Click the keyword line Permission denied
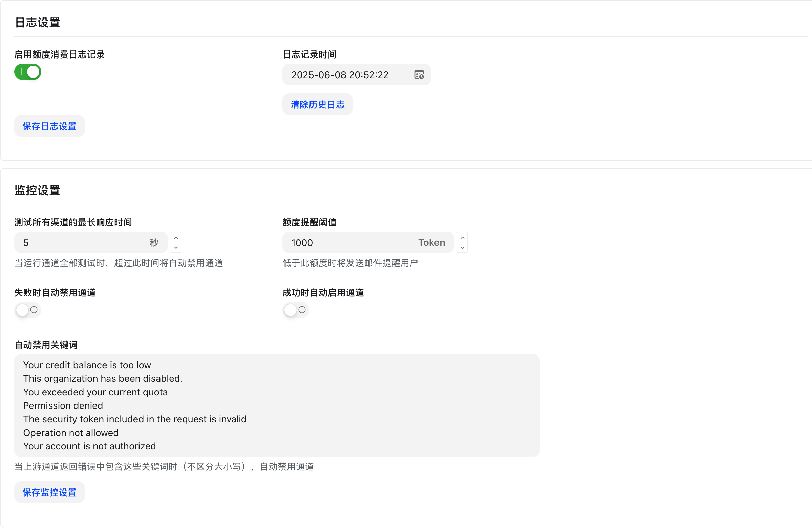812x528 pixels. point(63,405)
